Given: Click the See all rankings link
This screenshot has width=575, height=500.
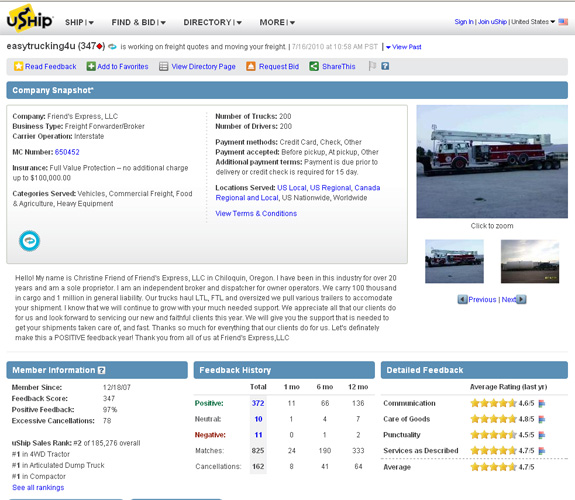Looking at the screenshot, I should click(x=38, y=488).
